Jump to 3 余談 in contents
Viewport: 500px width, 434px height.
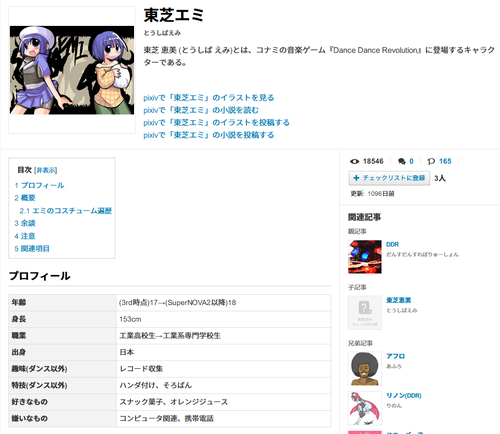coord(25,223)
